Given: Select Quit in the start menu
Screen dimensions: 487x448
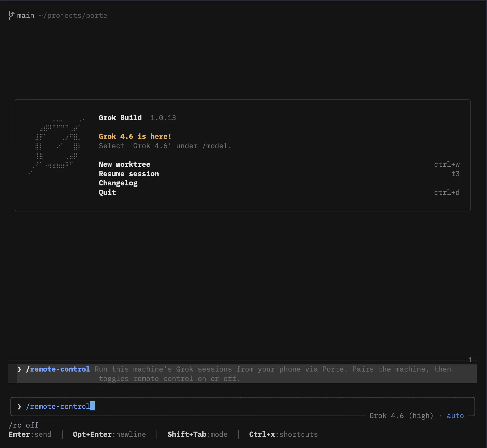Looking at the screenshot, I should (107, 193).
